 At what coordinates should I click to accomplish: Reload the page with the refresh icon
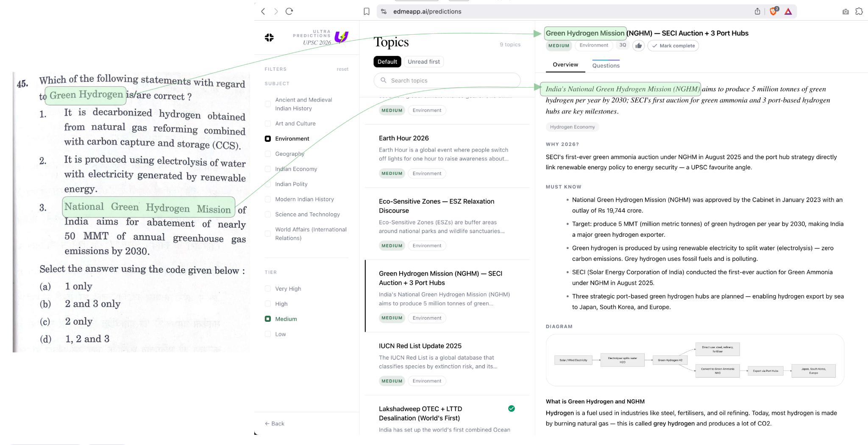point(289,11)
